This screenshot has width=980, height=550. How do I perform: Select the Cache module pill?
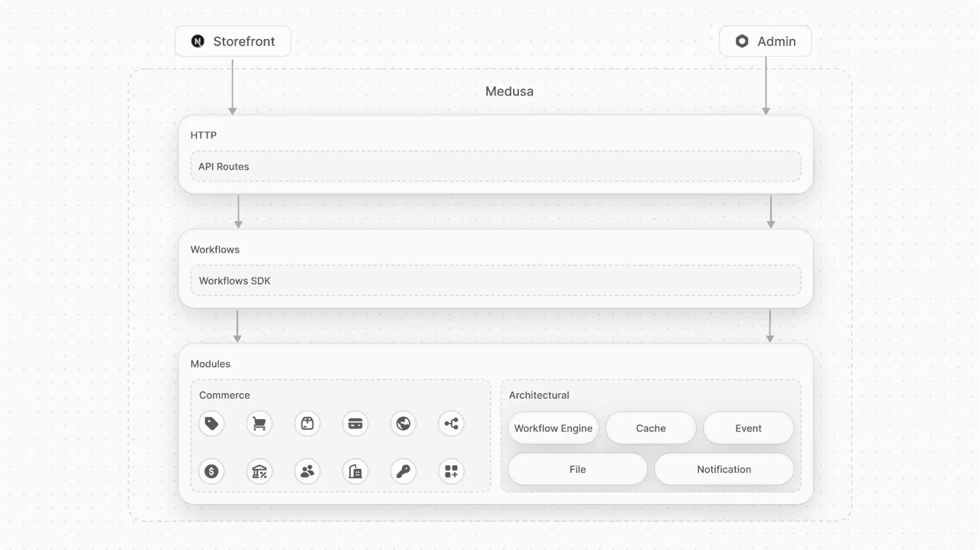[x=651, y=428]
